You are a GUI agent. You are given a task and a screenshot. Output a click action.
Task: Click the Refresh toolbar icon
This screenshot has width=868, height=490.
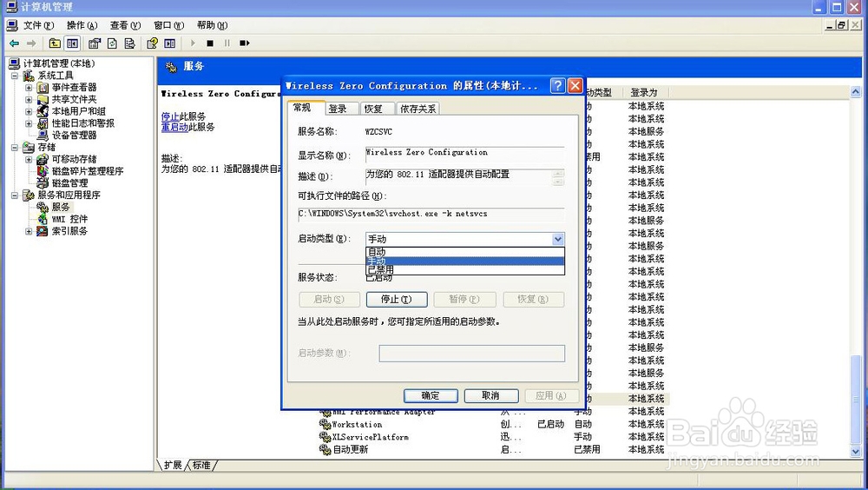112,43
